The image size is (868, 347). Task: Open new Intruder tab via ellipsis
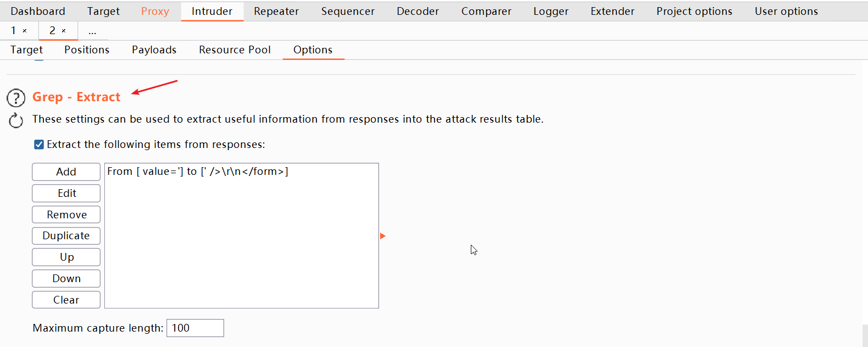click(92, 31)
